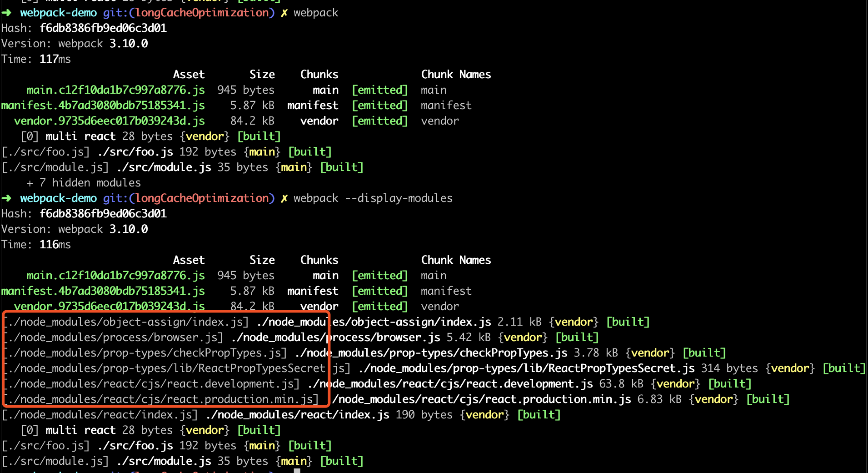Screen dimensions: 868x473
Task: Click bold './node_modules/prop-types/checkPropTypes.js' before 3.78 kB
Action: (x=431, y=353)
